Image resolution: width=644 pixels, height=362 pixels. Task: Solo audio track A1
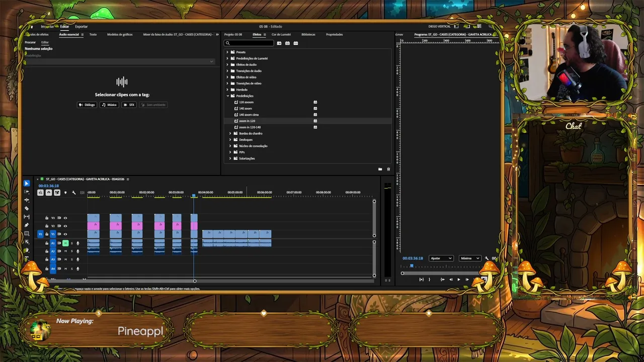click(x=71, y=243)
